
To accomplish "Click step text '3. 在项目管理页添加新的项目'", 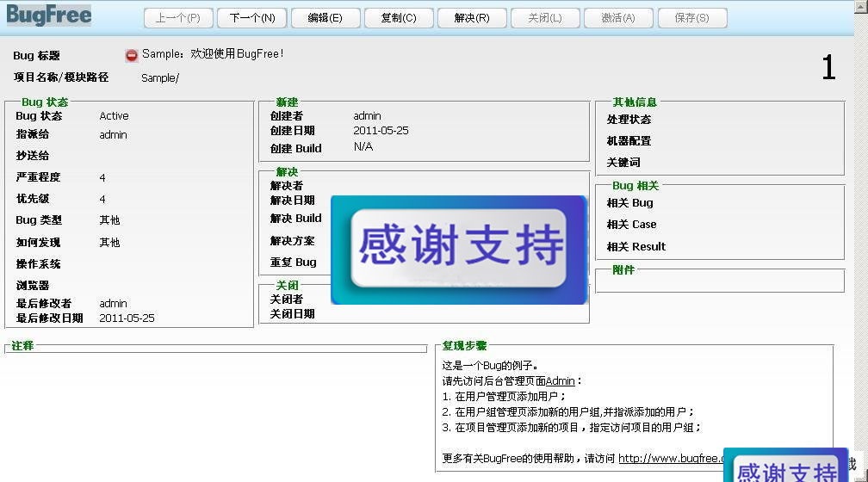I will click(x=511, y=428).
